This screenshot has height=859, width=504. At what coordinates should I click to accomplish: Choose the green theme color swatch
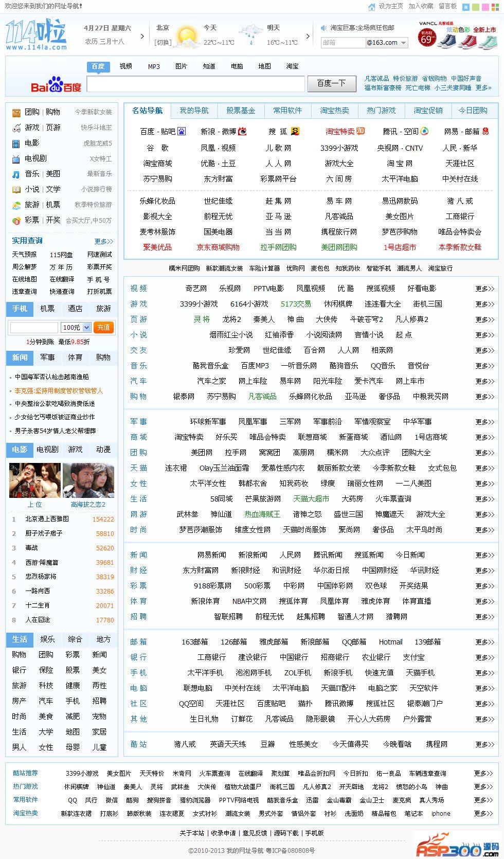click(x=476, y=7)
